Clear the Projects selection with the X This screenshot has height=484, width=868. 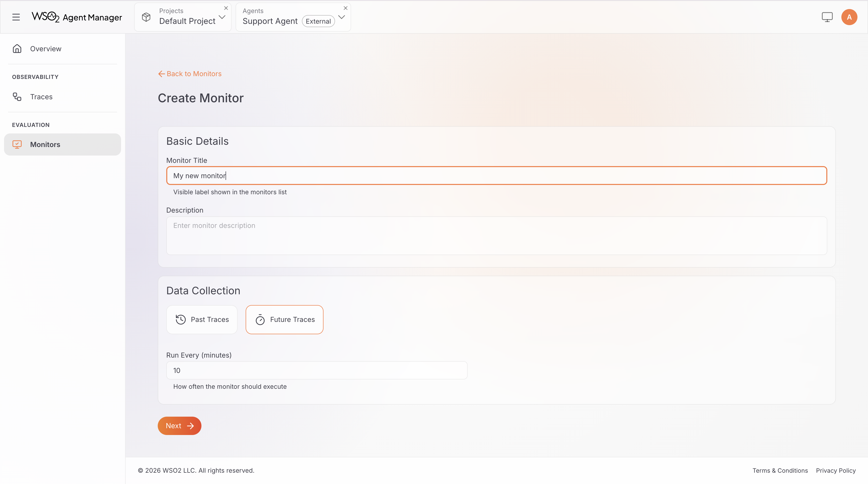point(226,8)
